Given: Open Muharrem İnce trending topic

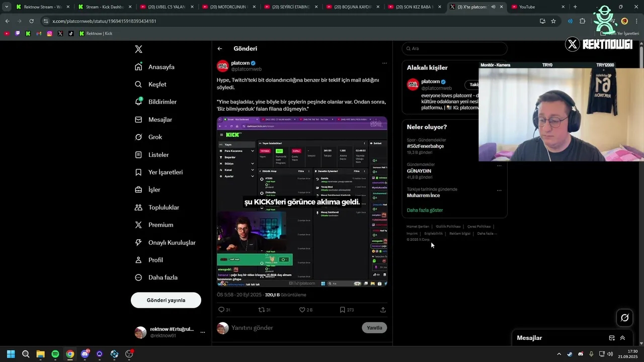Looking at the screenshot, I should pos(424,196).
